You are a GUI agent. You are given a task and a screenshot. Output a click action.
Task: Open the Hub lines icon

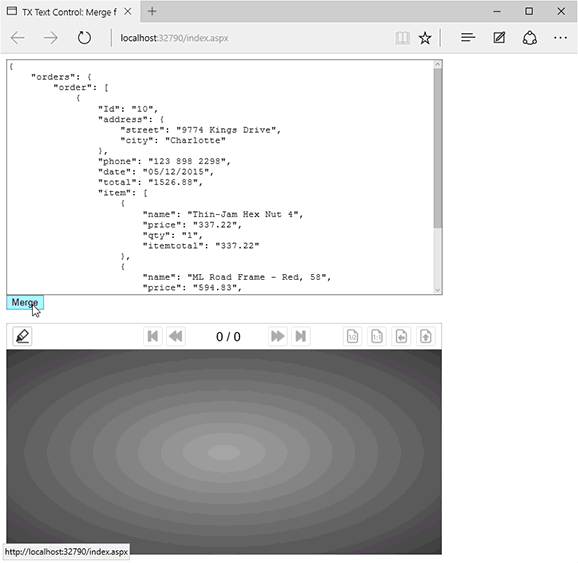468,37
